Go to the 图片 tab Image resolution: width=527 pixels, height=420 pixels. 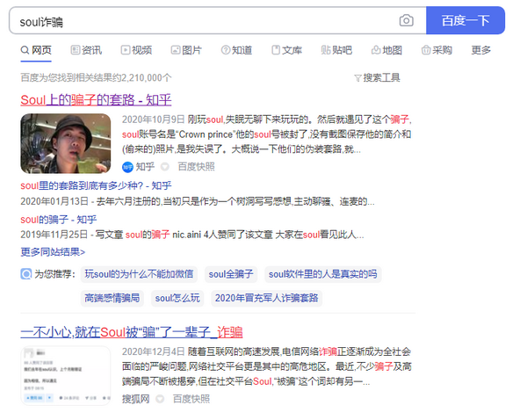(x=186, y=50)
